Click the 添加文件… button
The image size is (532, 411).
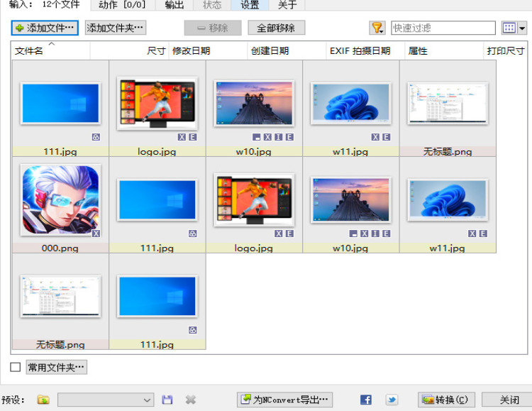(45, 28)
